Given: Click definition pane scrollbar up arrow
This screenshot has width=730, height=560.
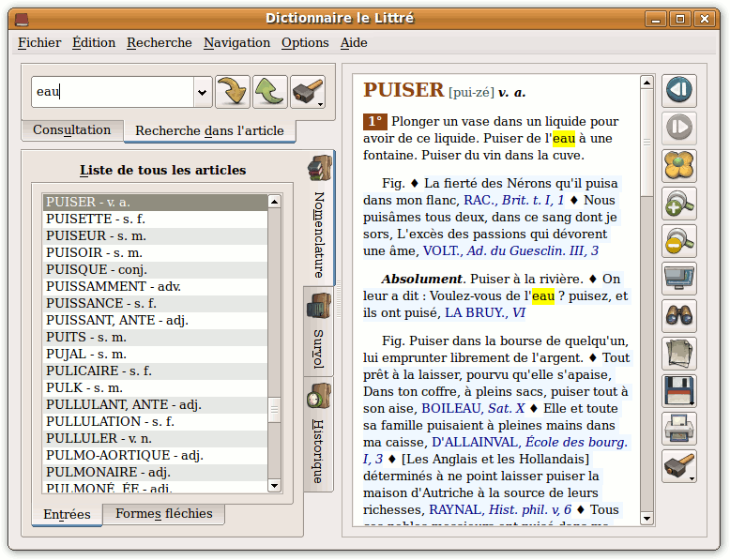Looking at the screenshot, I should pos(646,83).
